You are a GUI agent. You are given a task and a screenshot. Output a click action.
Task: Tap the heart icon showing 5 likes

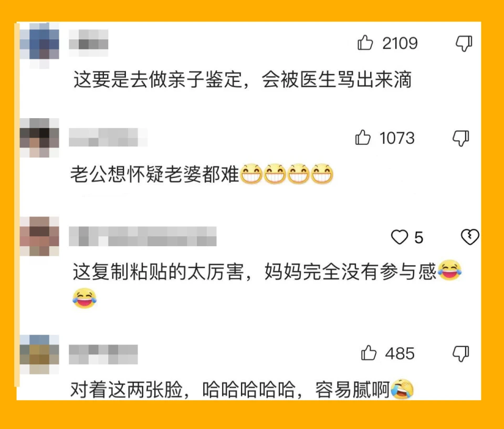[x=400, y=237]
